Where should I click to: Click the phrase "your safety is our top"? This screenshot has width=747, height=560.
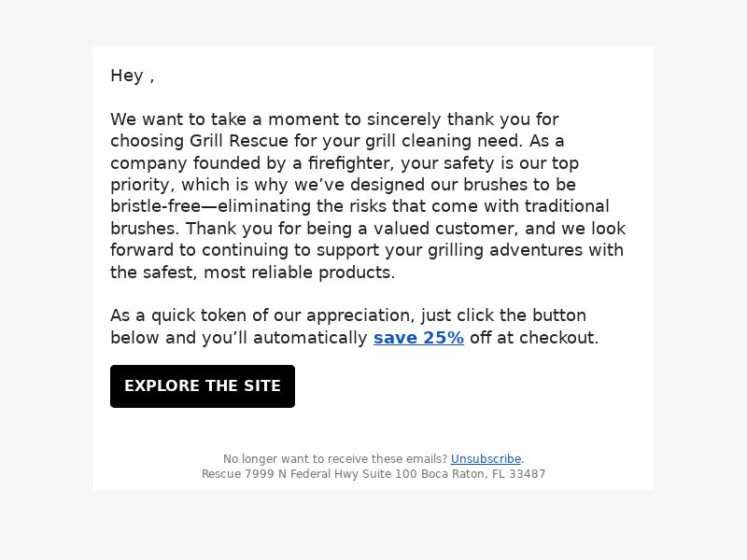pyautogui.click(x=489, y=162)
